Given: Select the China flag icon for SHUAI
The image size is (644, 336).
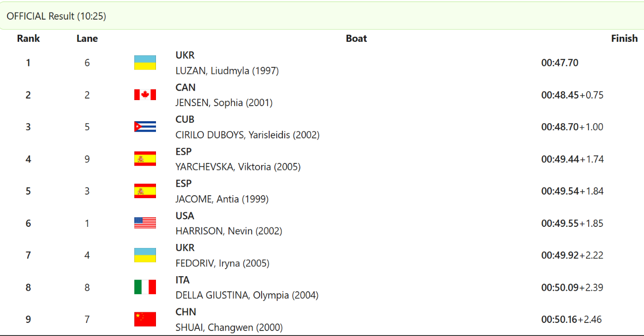Looking at the screenshot, I should (145, 319).
